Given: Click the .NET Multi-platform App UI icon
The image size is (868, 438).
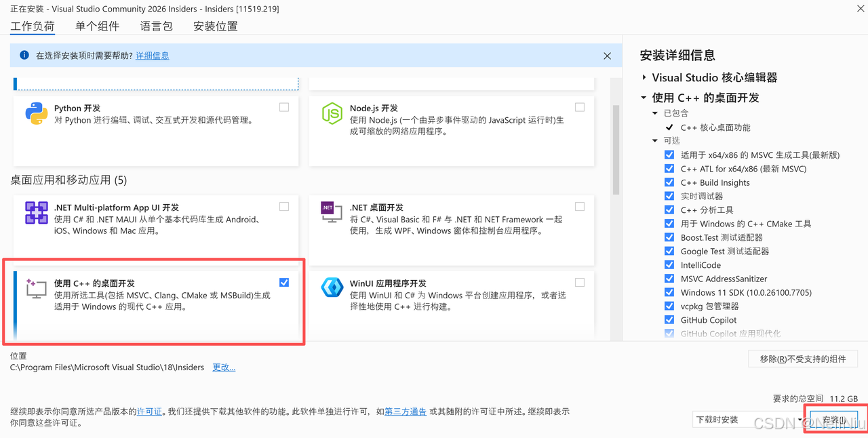Looking at the screenshot, I should pyautogui.click(x=37, y=213).
